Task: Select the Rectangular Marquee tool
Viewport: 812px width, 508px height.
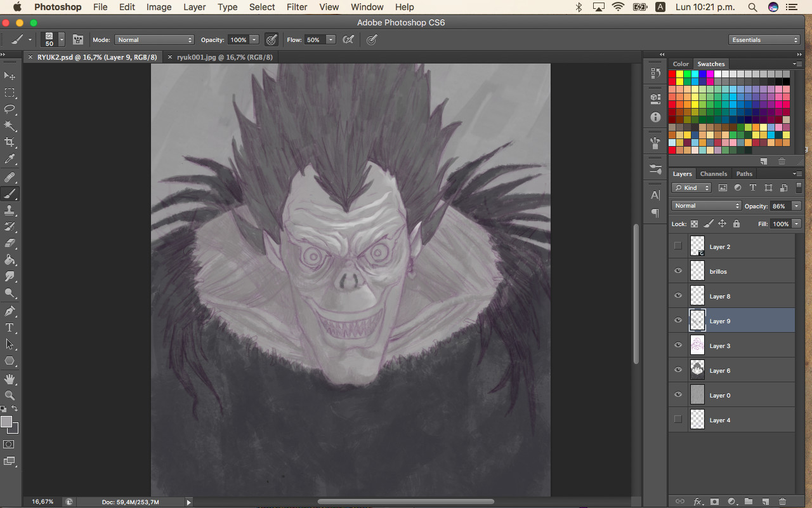Action: [10, 93]
